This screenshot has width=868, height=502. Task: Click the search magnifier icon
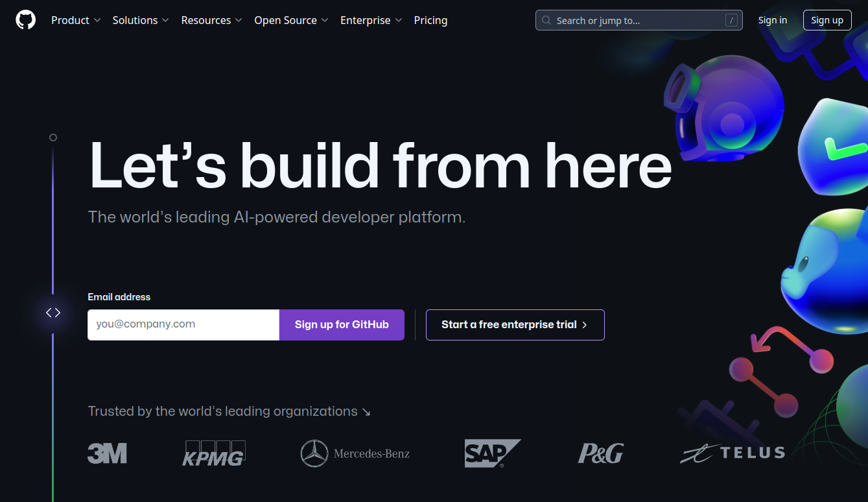546,21
